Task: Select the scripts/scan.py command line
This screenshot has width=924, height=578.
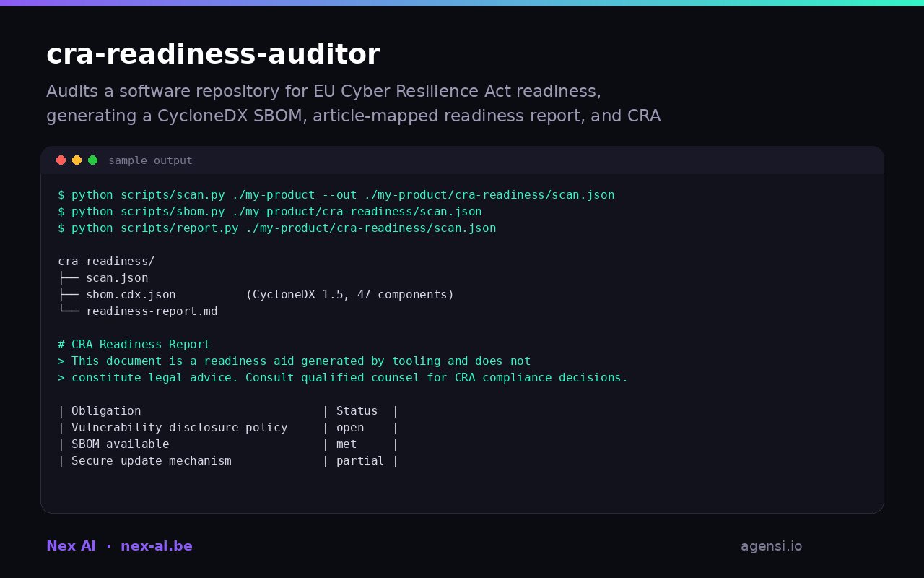Action: click(336, 195)
